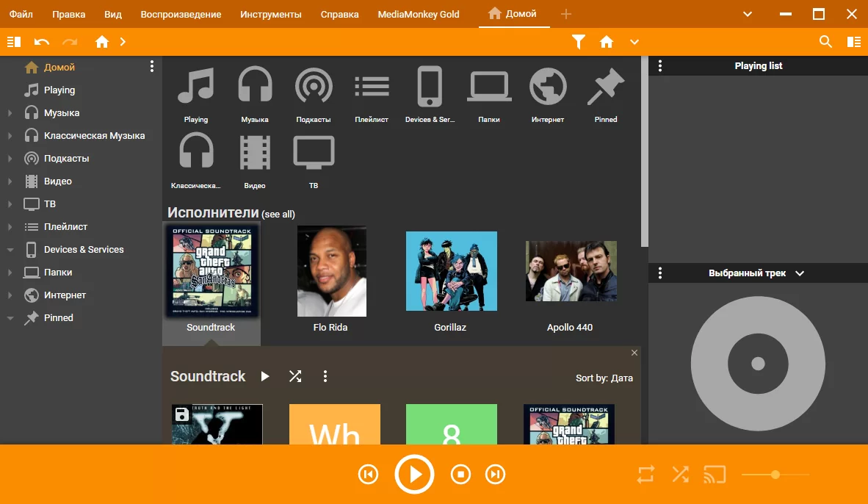
Task: Open the Воспроизведение menu
Action: pos(181,14)
